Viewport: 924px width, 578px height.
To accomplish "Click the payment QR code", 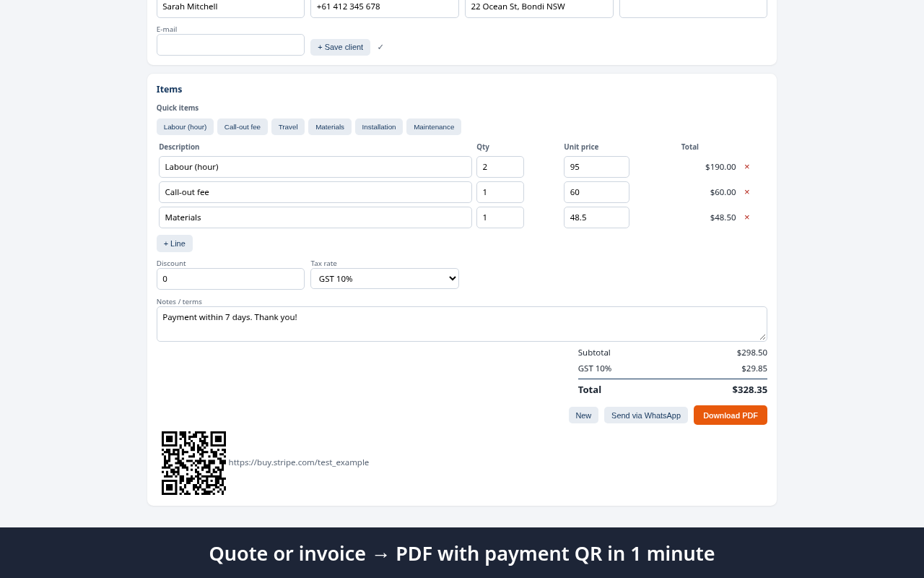I will click(193, 463).
